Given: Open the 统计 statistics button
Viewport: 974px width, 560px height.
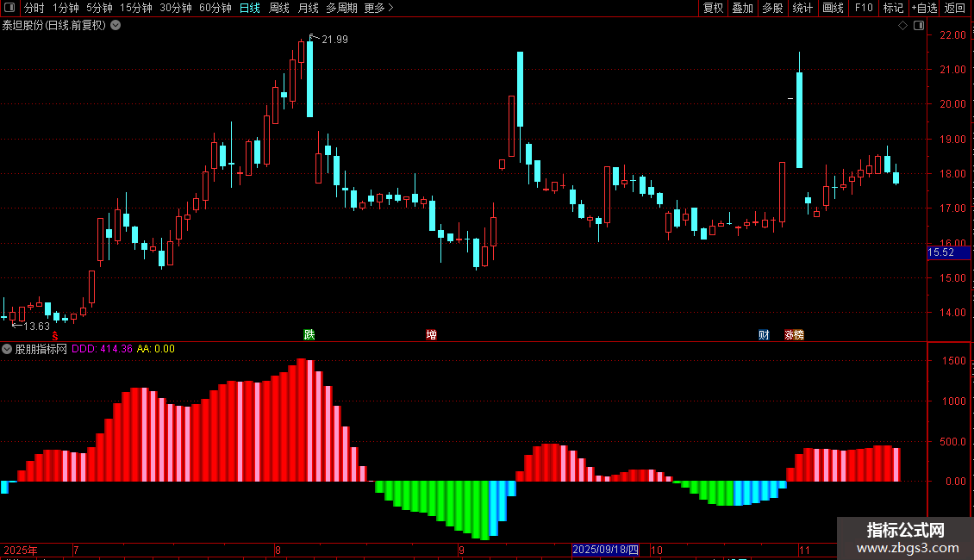Looking at the screenshot, I should 802,8.
